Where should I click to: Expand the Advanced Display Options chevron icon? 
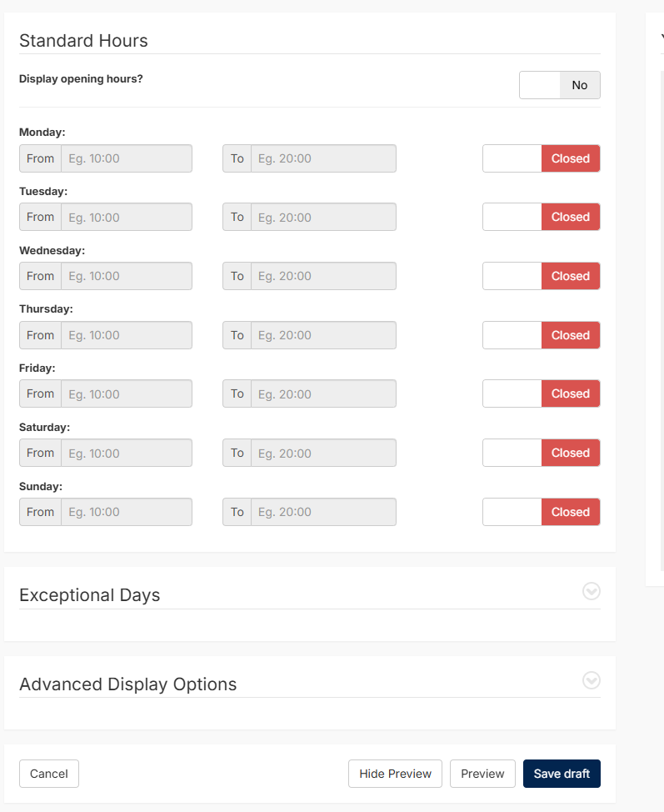591,680
